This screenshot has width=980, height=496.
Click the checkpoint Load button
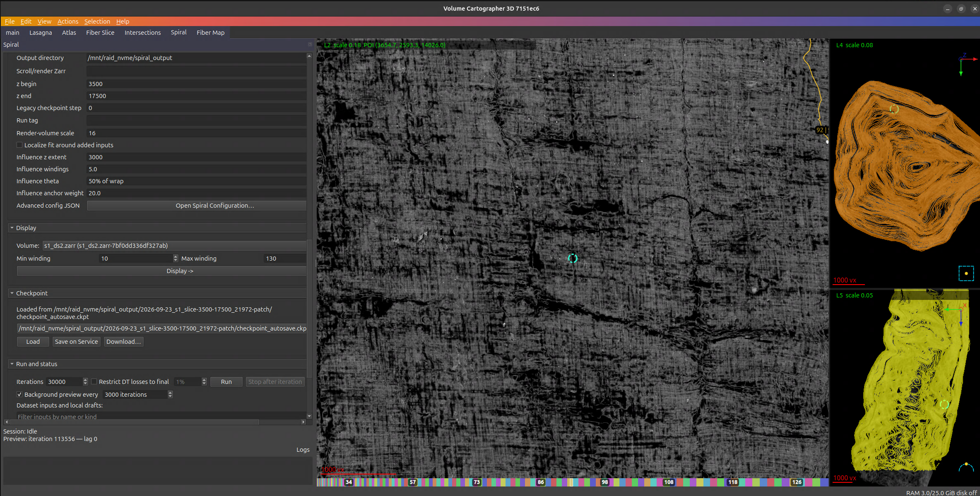click(x=33, y=342)
